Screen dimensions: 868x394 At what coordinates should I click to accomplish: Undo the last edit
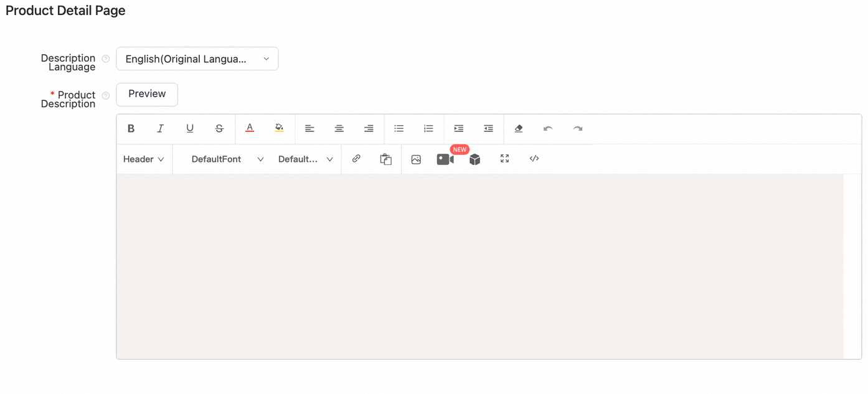(x=548, y=129)
